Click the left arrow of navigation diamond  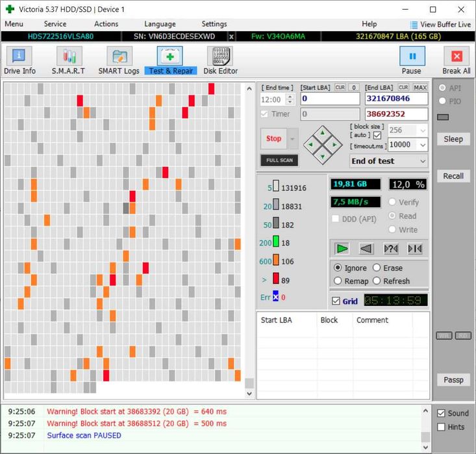pyautogui.click(x=310, y=145)
